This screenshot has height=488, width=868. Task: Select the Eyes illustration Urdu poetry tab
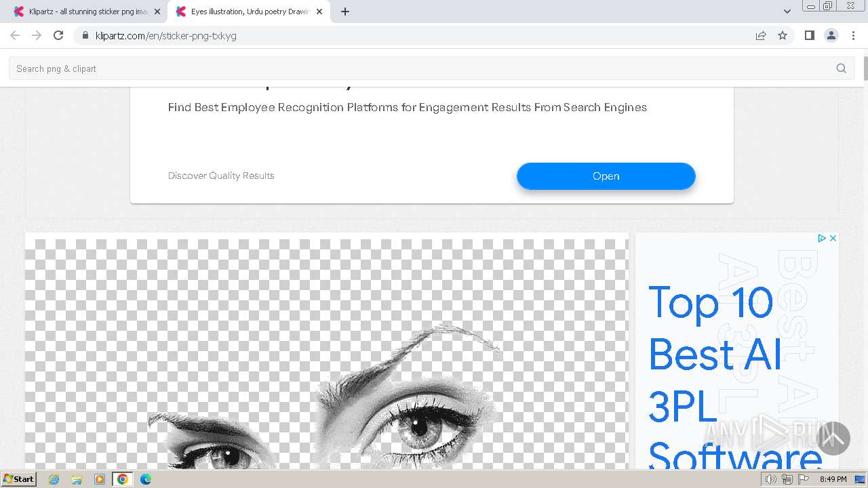[250, 12]
